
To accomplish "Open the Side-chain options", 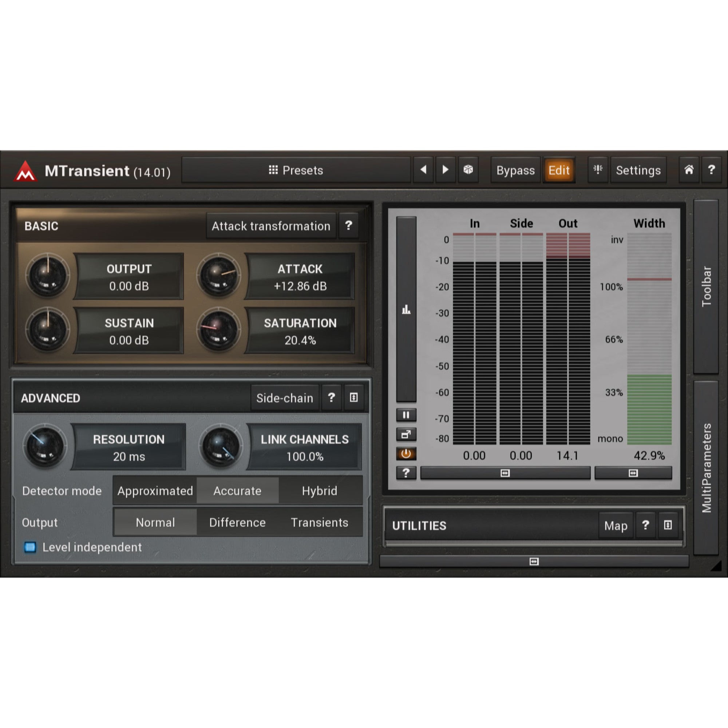I will click(x=285, y=397).
